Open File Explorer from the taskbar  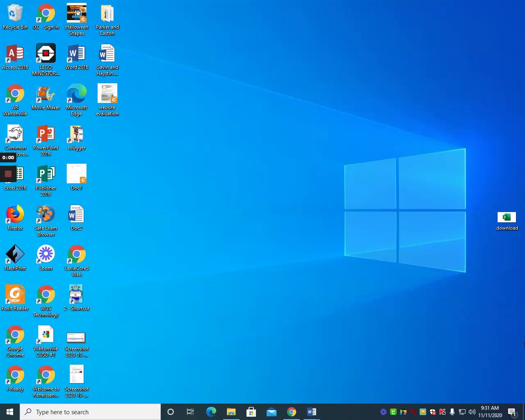click(231, 412)
